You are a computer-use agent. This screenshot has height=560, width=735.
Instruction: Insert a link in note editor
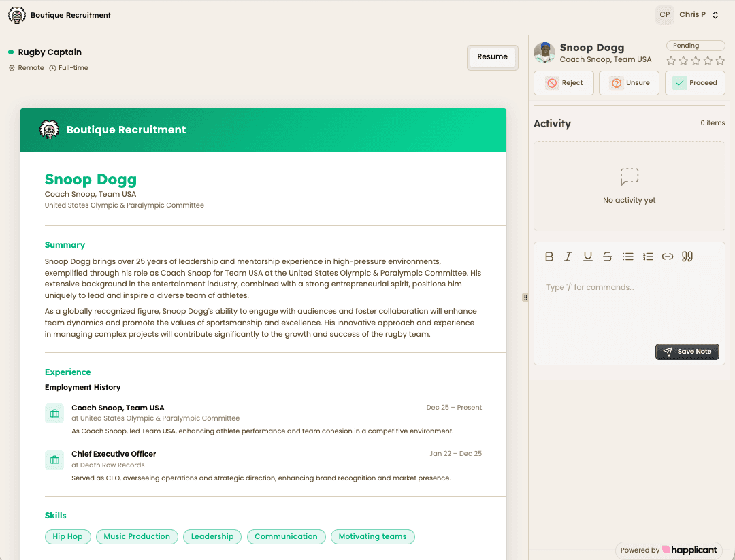pyautogui.click(x=668, y=257)
